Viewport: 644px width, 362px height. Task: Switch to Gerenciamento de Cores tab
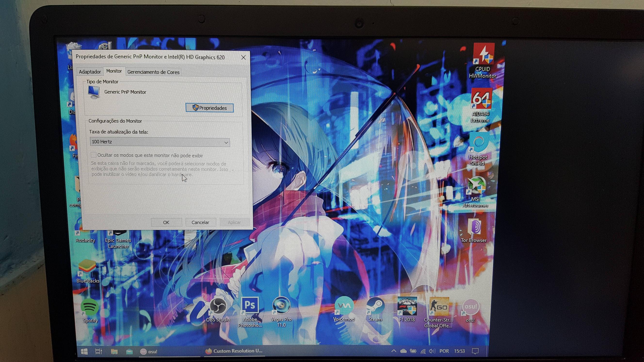pyautogui.click(x=153, y=72)
